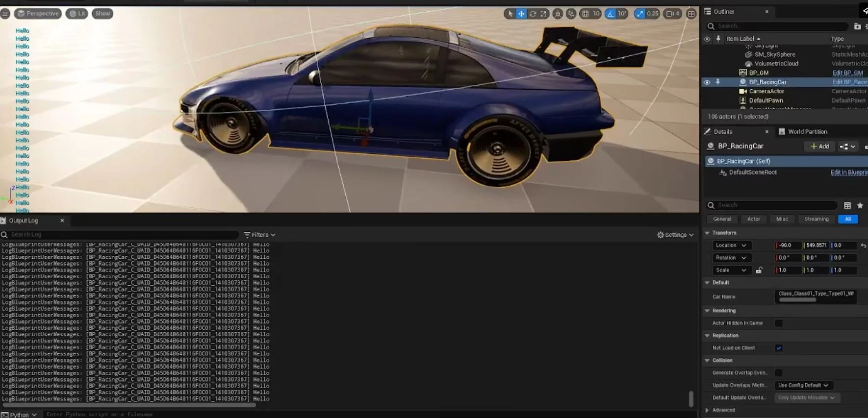This screenshot has width=868, height=418.
Task: Reset Location to default arrow icon
Action: point(864,246)
